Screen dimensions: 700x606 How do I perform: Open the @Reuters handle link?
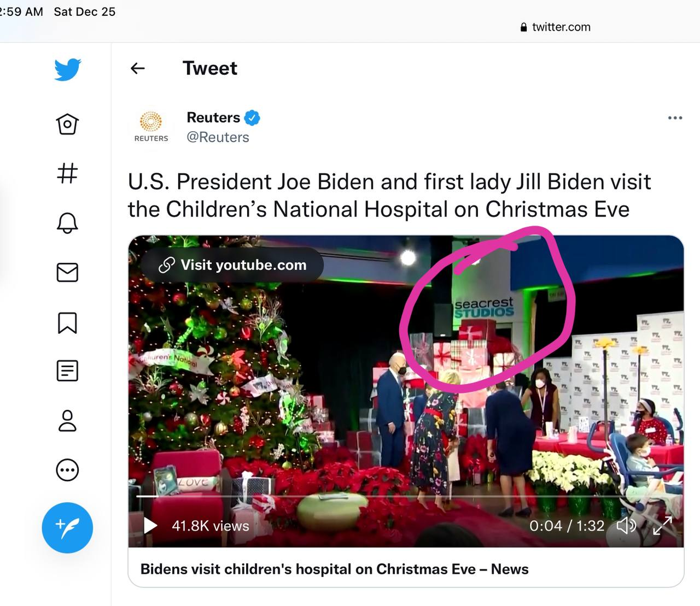point(218,137)
